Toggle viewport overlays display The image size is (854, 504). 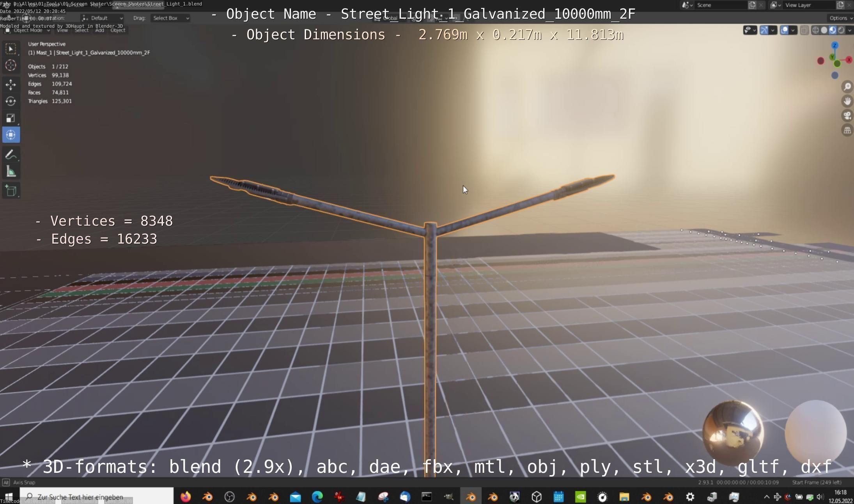point(784,30)
